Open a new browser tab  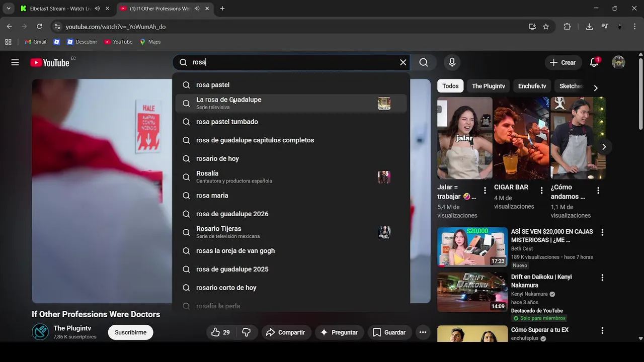222,9
